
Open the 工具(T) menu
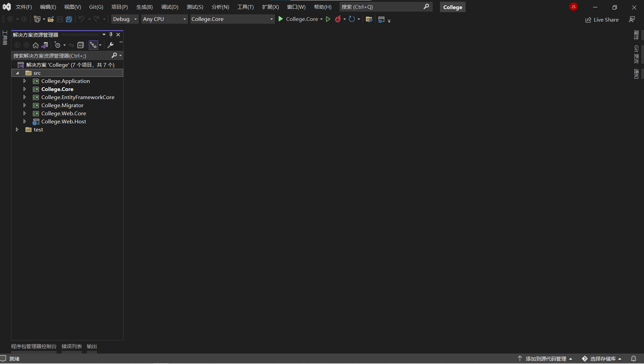click(x=245, y=7)
